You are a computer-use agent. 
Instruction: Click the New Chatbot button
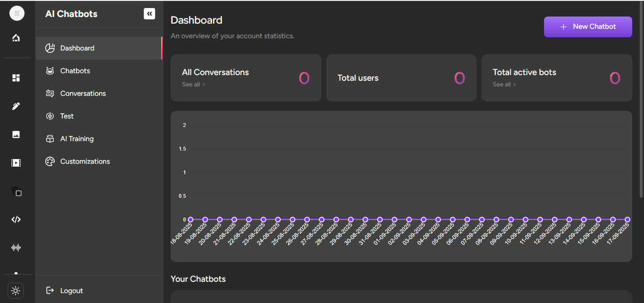(588, 27)
